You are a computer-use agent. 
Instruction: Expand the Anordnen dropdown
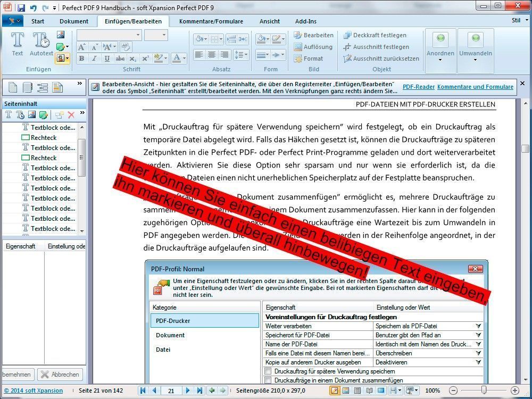[440, 61]
